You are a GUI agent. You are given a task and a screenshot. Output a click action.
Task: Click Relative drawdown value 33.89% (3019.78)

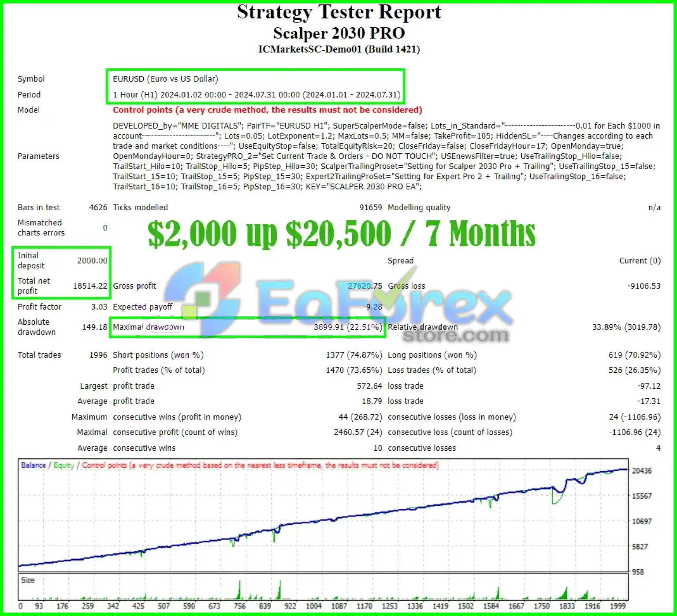pyautogui.click(x=626, y=327)
